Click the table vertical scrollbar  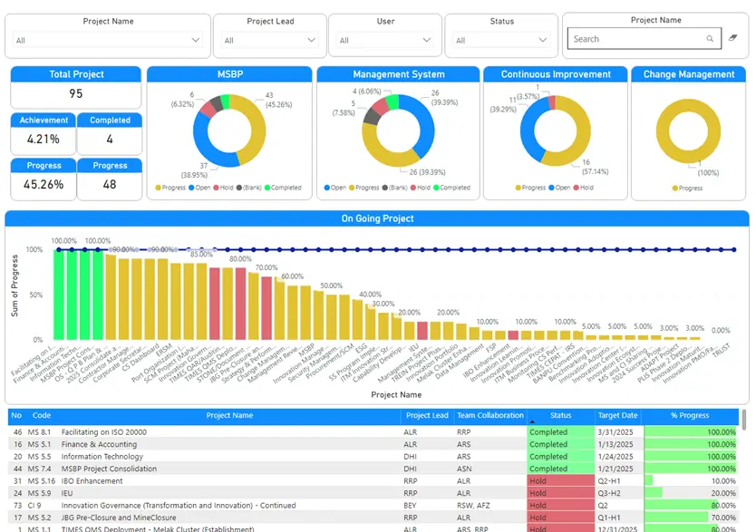(744, 420)
